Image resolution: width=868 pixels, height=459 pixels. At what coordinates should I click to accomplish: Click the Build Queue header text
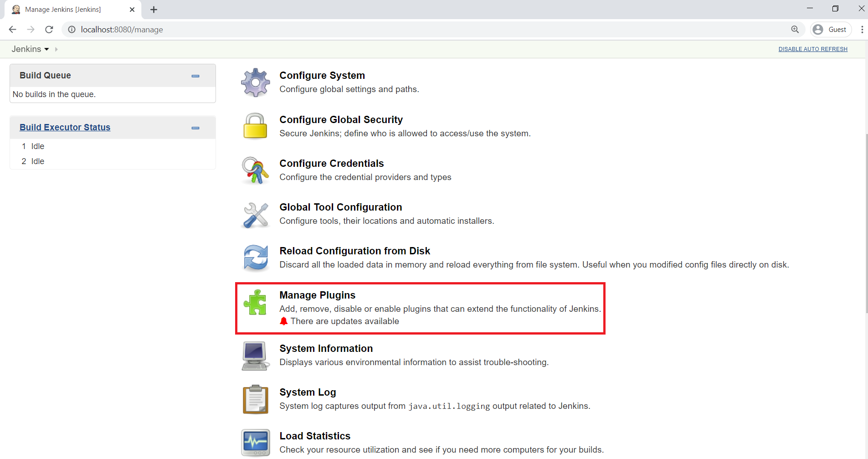pos(45,76)
